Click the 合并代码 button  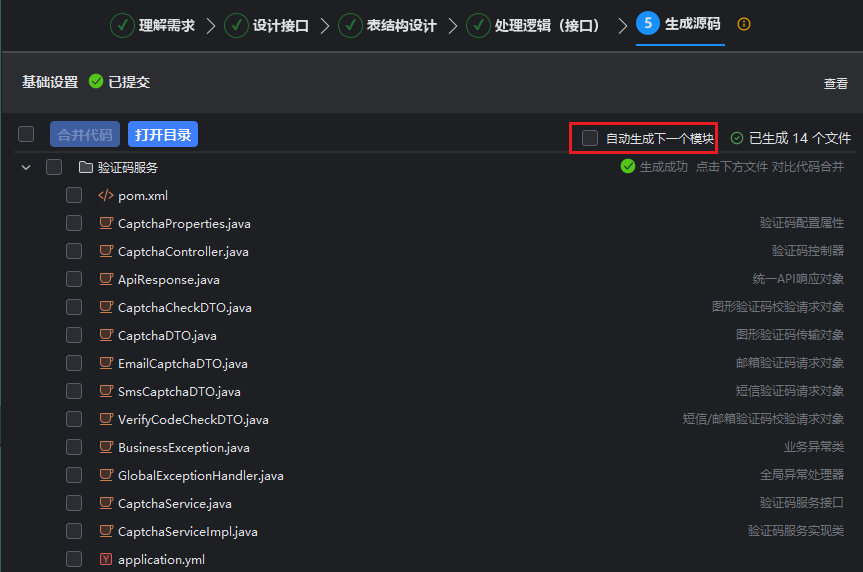(x=85, y=134)
